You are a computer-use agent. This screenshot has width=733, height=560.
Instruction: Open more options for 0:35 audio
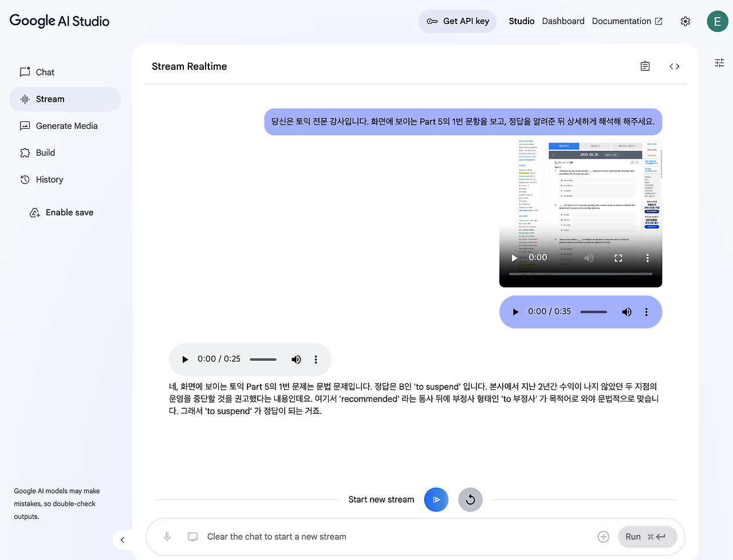click(647, 312)
